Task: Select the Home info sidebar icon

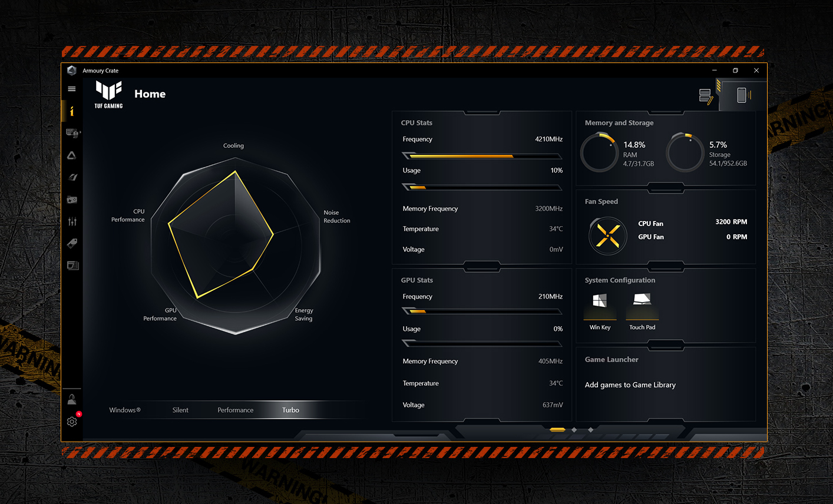Action: 72,111
